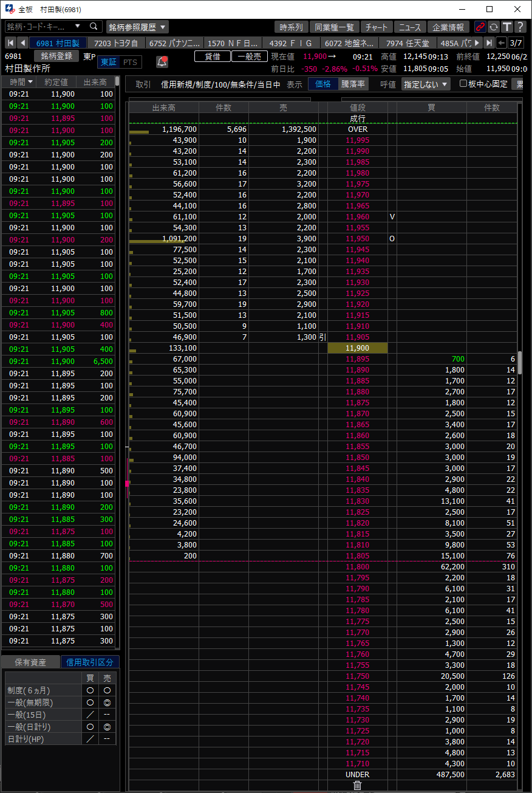Image resolution: width=532 pixels, height=793 pixels.
Task: Open 企業情報 button
Action: coord(448,27)
